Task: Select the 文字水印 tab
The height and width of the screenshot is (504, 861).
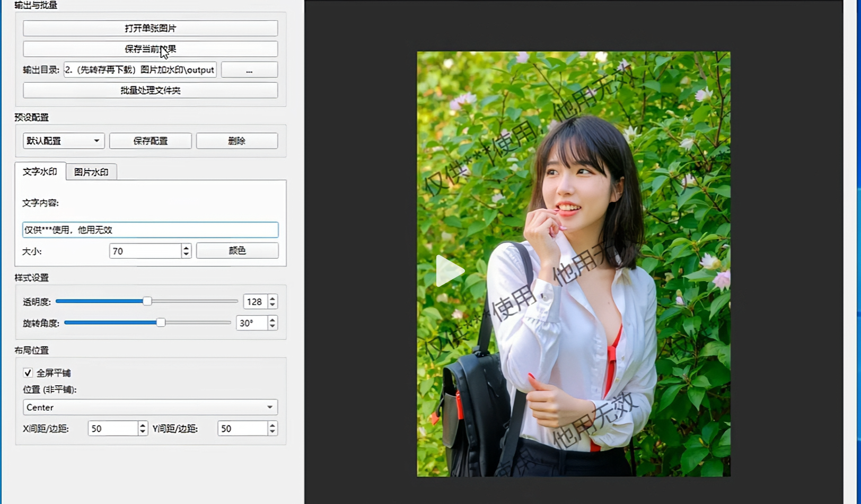Action: (x=40, y=172)
